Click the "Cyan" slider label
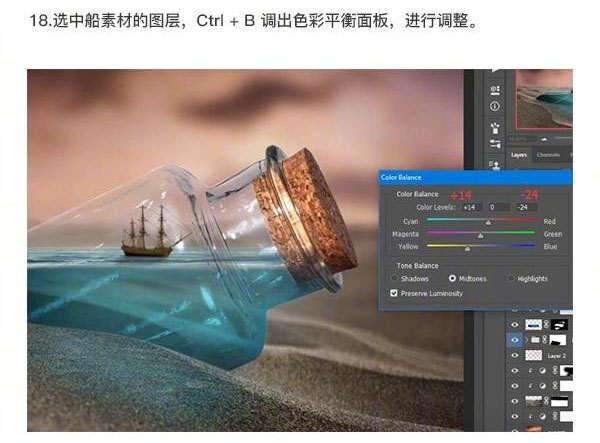 [411, 221]
